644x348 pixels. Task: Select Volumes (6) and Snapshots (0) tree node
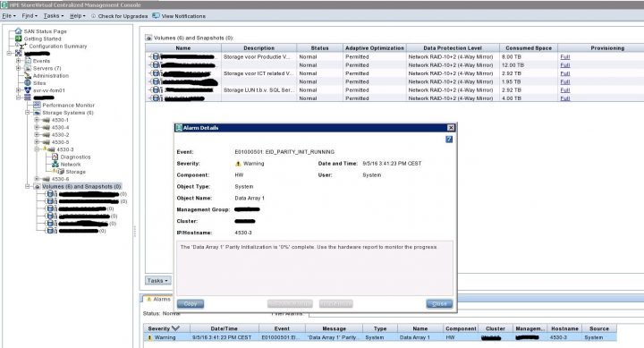coord(81,187)
